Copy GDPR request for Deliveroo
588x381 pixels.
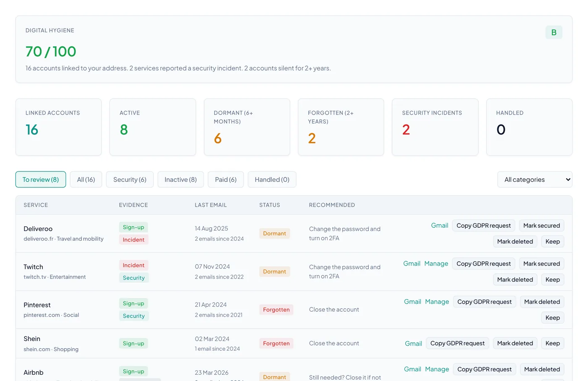[484, 226]
